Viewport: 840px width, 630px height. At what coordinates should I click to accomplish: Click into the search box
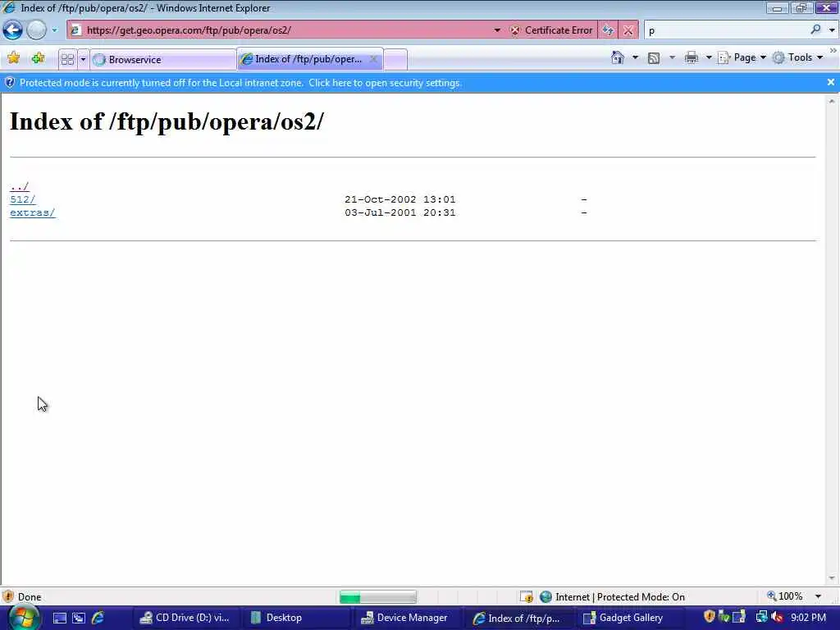(x=726, y=30)
